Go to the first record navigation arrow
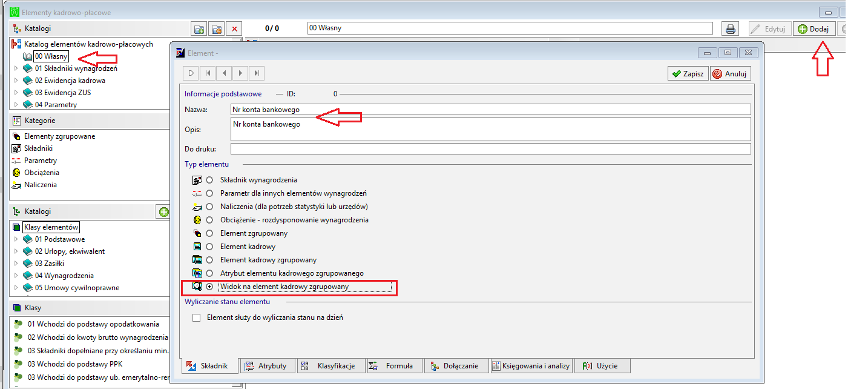868x392 pixels. coord(208,73)
